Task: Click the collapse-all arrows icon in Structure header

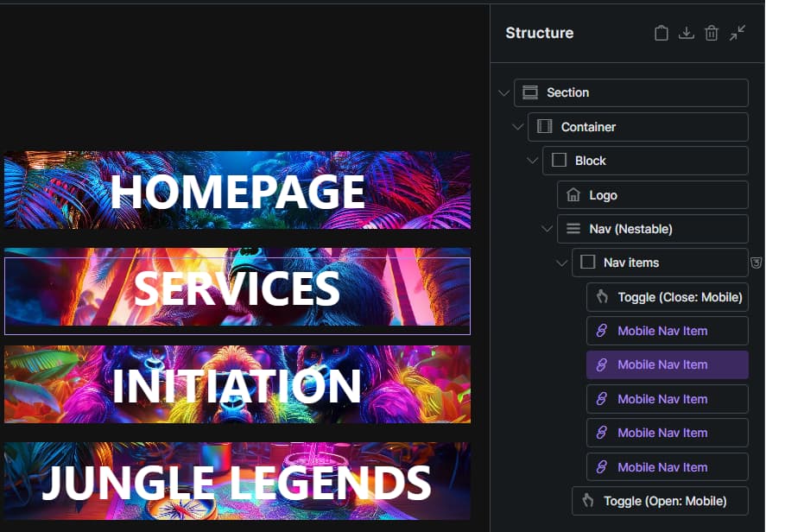Action: tap(738, 33)
